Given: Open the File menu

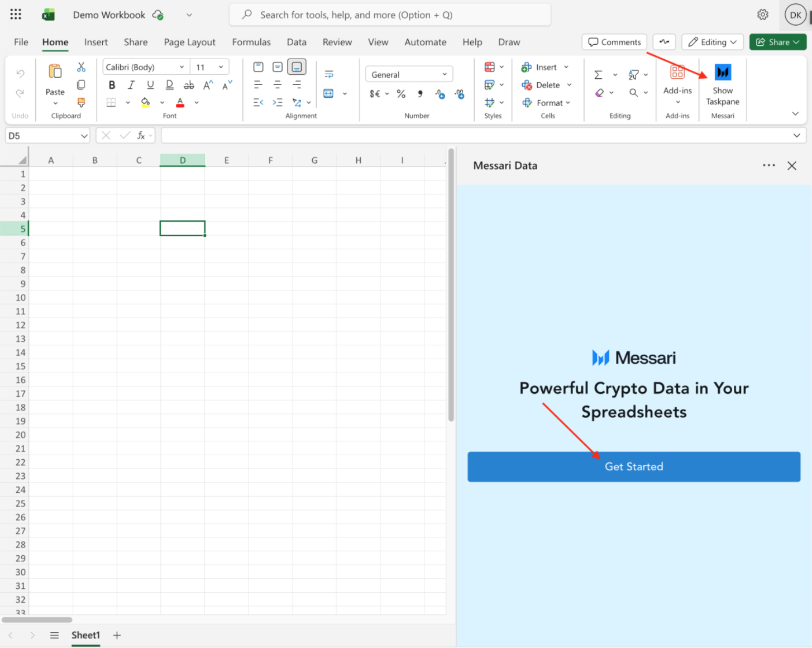Looking at the screenshot, I should click(x=21, y=42).
